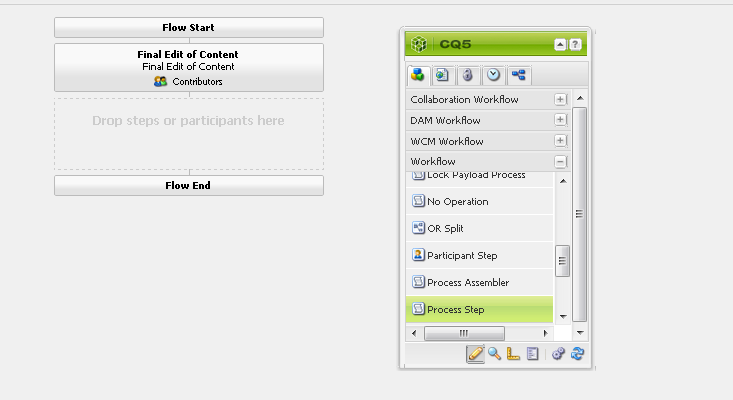Click the pencil Edit mode icon
733x400 pixels.
click(475, 353)
